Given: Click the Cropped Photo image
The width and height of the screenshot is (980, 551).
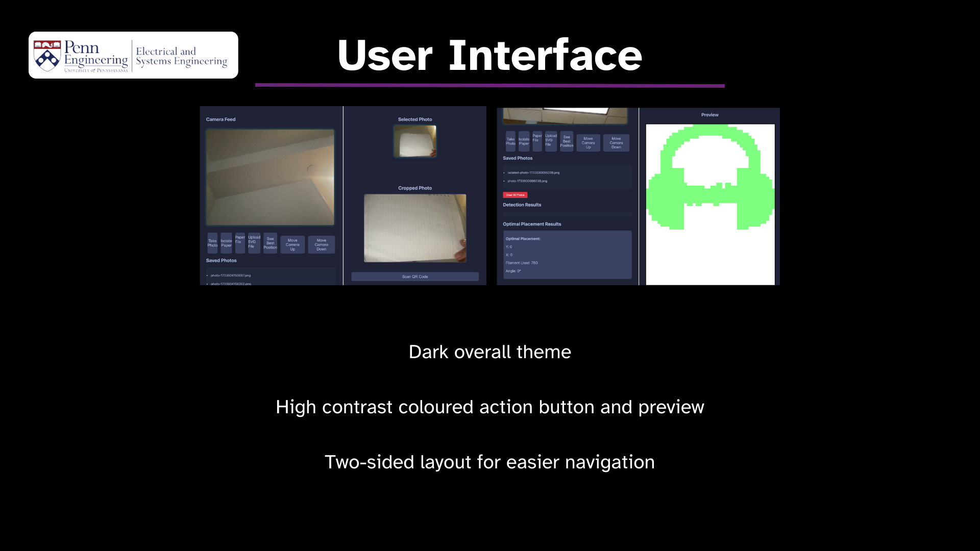Looking at the screenshot, I should (415, 228).
